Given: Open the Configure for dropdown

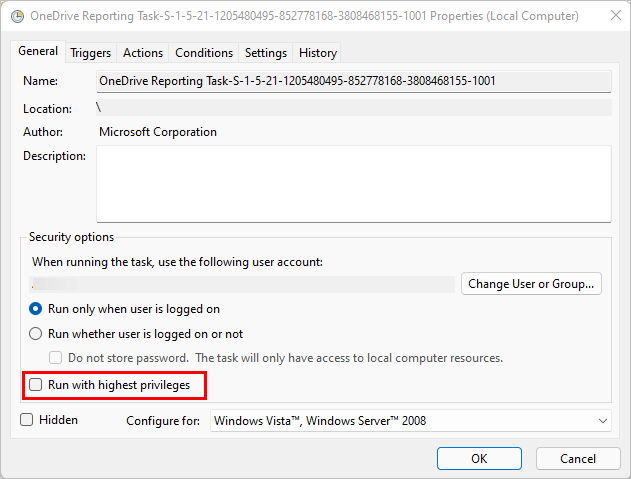Looking at the screenshot, I should pos(410,421).
